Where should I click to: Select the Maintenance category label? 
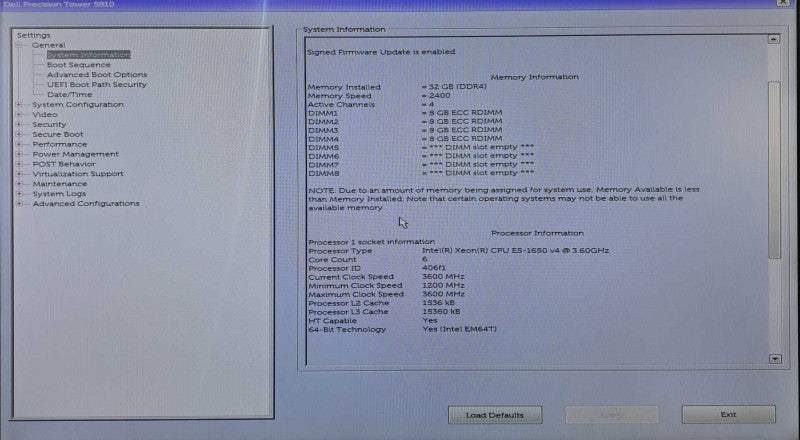click(x=60, y=184)
